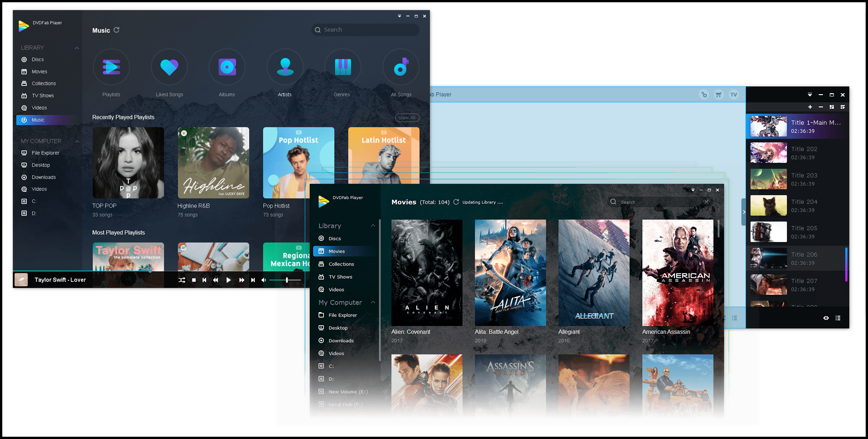Click the Movies window search field
Screen dimensions: 868x439
tap(660, 202)
